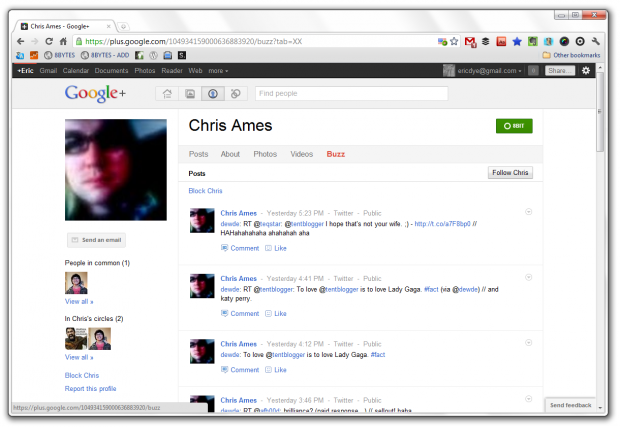
Task: Click the notification counter box
Action: pyautogui.click(x=533, y=70)
